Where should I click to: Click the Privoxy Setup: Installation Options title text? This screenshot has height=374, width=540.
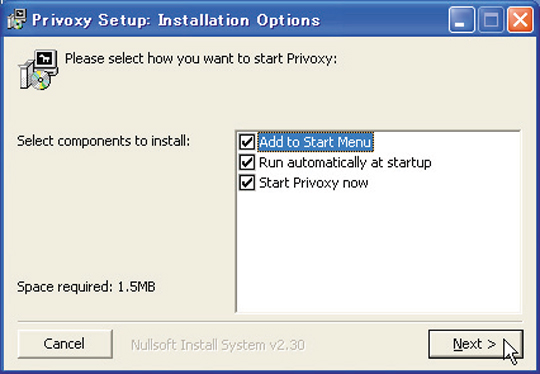click(x=176, y=20)
